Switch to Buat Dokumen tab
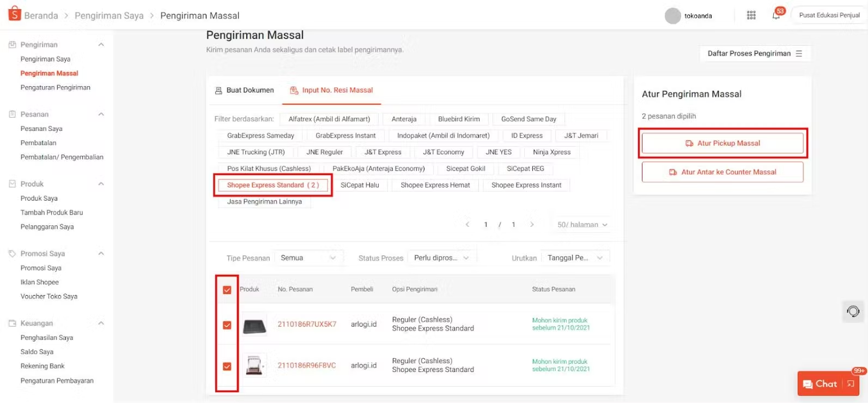 pos(245,91)
